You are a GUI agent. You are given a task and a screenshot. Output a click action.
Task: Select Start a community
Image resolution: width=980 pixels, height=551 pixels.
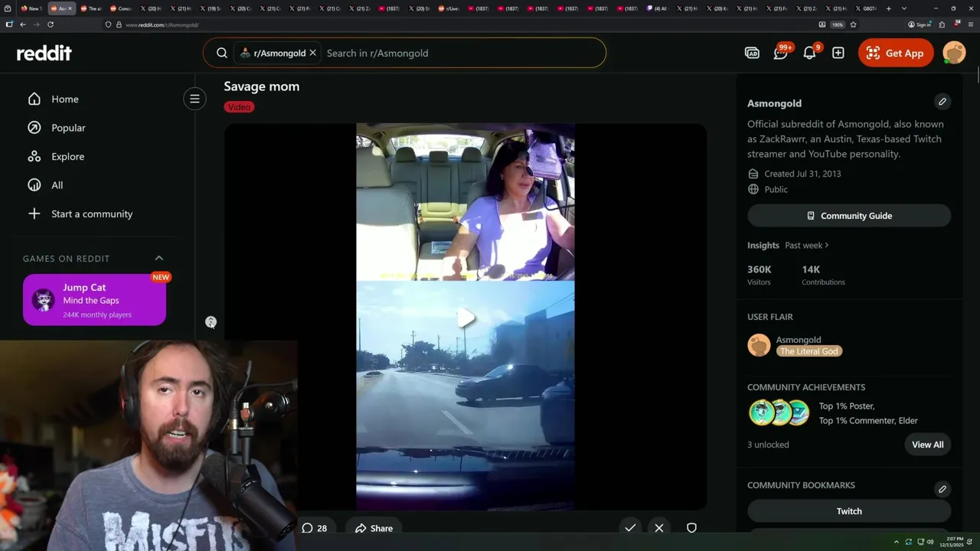click(x=92, y=214)
